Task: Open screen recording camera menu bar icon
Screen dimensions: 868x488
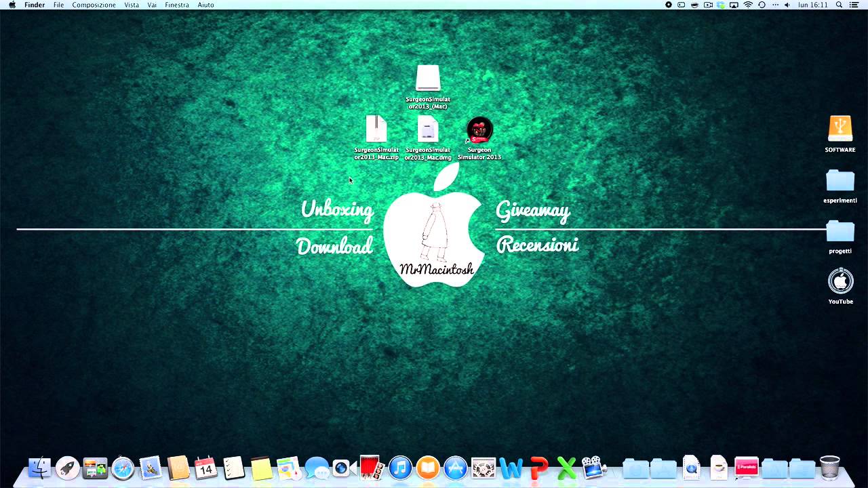Action: (x=708, y=5)
